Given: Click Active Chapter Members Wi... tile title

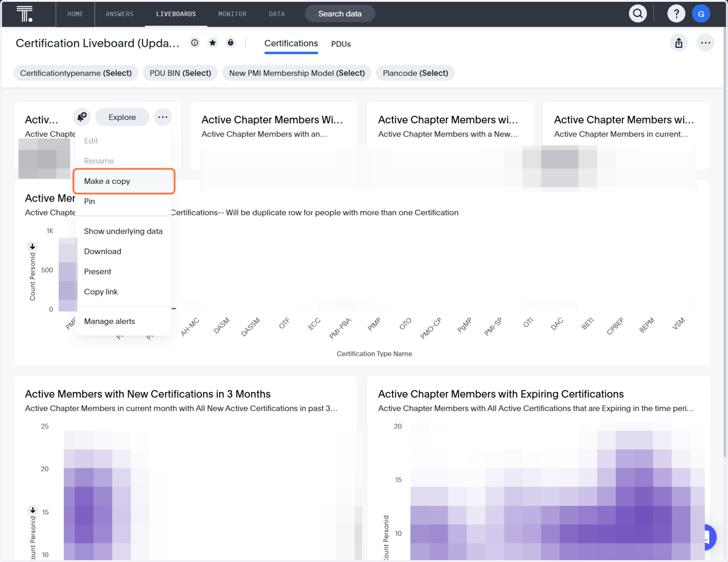Looking at the screenshot, I should tap(272, 120).
